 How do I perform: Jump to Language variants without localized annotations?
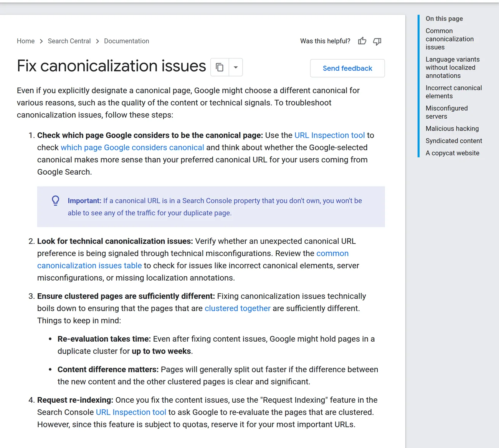pos(453,68)
